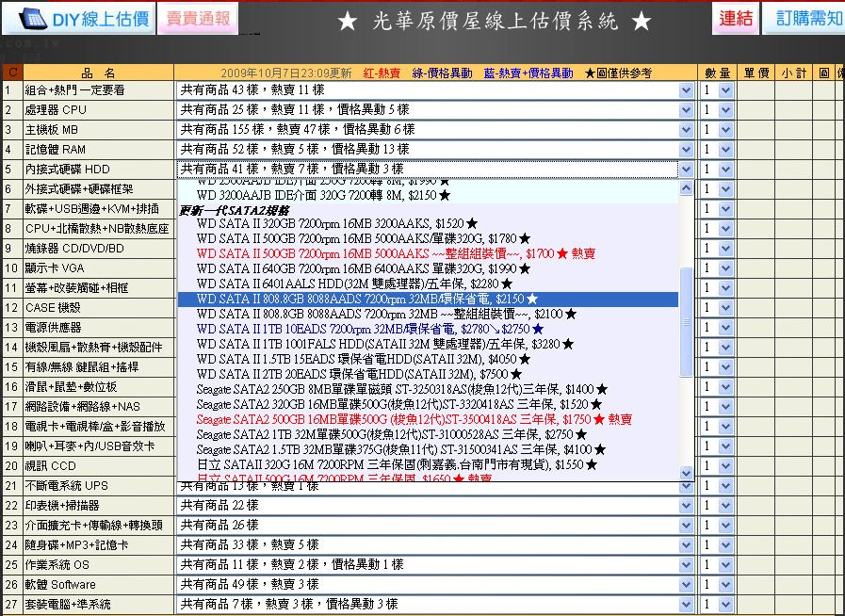
Task: Open quantity dropdown for 組合+熱門一定要看 row
Action: pyautogui.click(x=725, y=90)
